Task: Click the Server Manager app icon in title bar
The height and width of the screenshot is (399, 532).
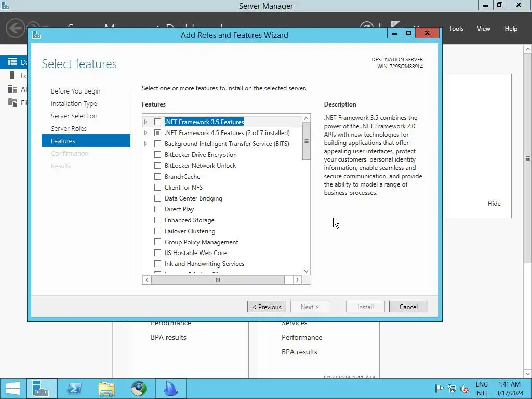Action: coord(5,5)
